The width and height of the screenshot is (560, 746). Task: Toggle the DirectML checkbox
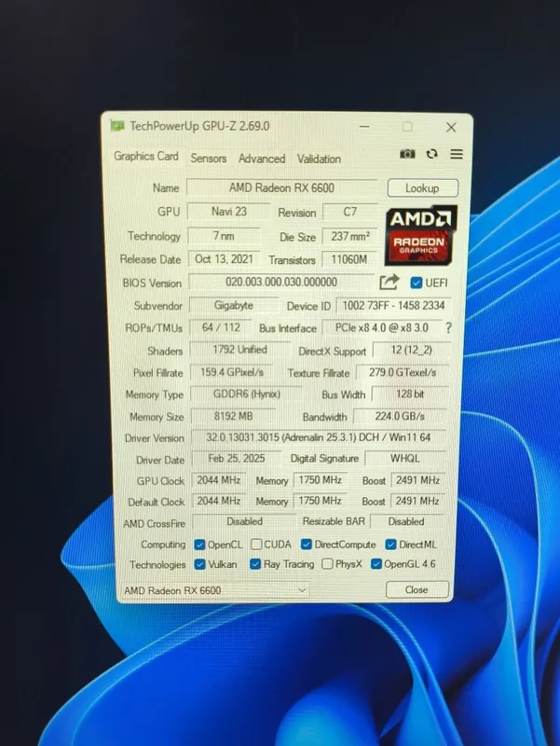tap(390, 544)
